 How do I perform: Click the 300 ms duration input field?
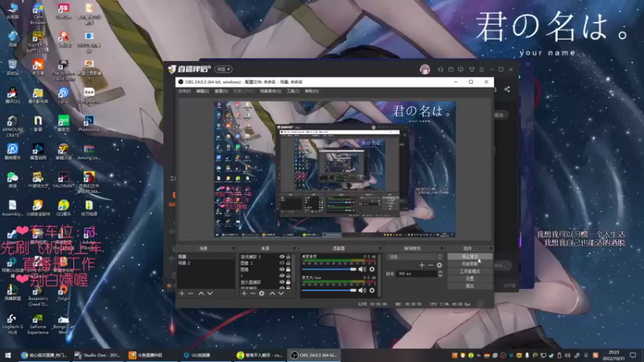click(416, 274)
